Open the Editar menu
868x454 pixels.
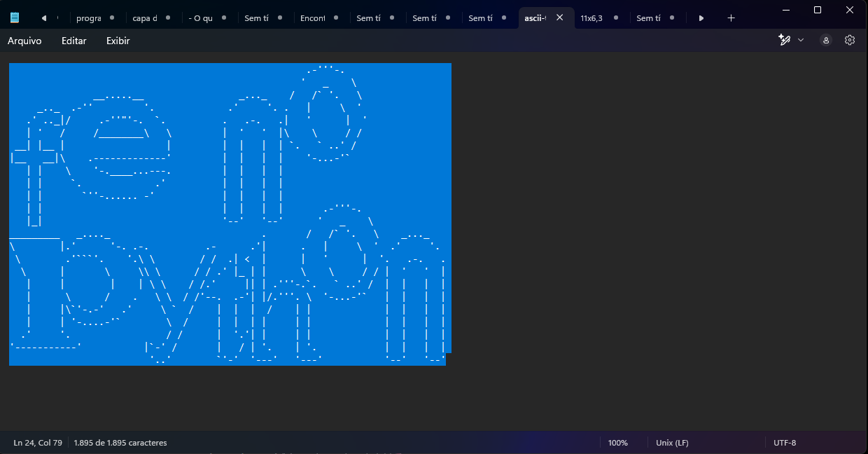tap(73, 41)
